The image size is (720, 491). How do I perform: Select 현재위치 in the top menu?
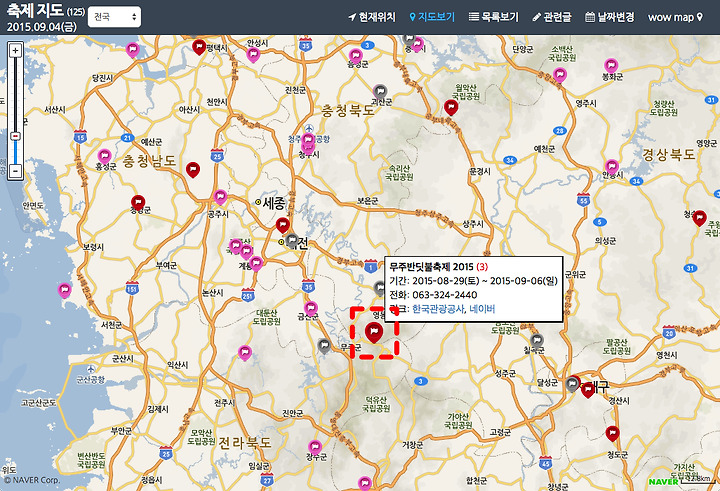(x=372, y=17)
